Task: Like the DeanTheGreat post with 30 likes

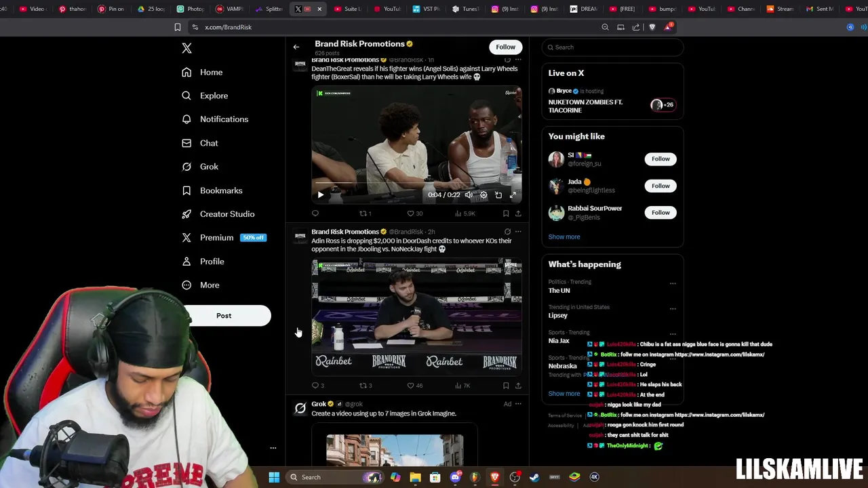Action: click(x=414, y=213)
